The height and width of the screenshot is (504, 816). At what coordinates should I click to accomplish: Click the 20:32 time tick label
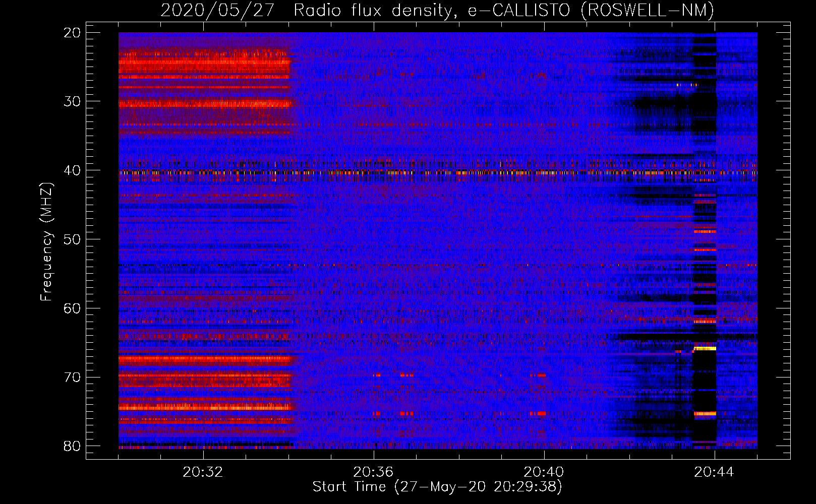[203, 472]
